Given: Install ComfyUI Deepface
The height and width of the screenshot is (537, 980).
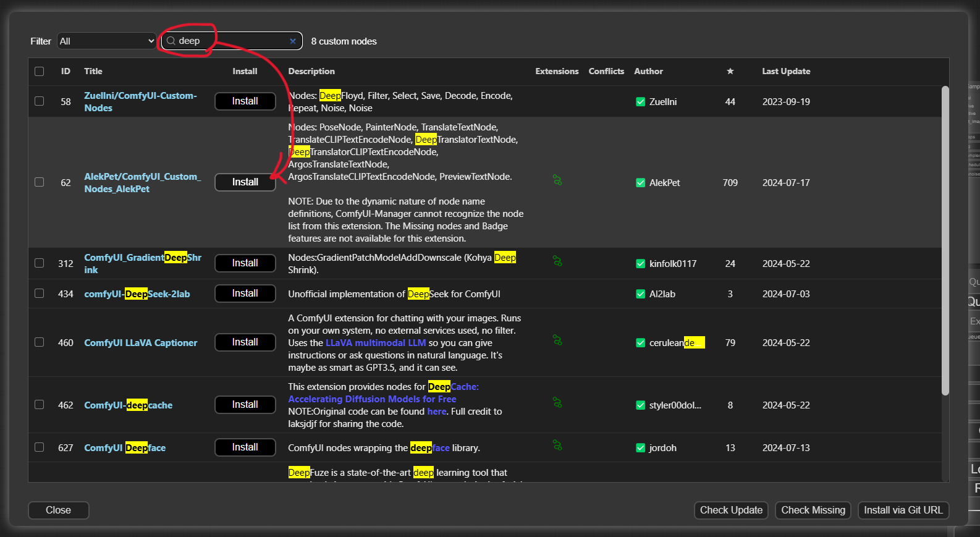Looking at the screenshot, I should (x=245, y=447).
